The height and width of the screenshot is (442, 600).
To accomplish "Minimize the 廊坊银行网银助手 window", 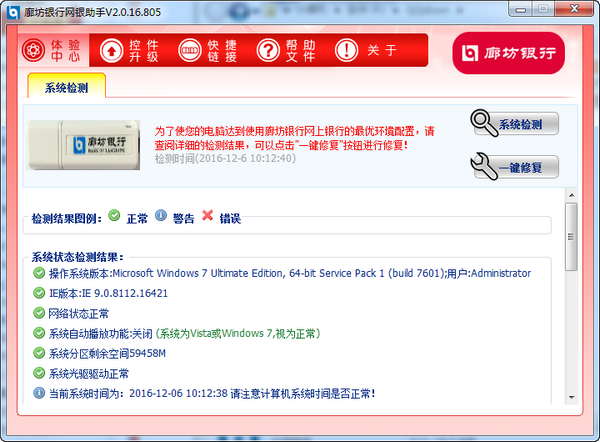I will (520, 9).
